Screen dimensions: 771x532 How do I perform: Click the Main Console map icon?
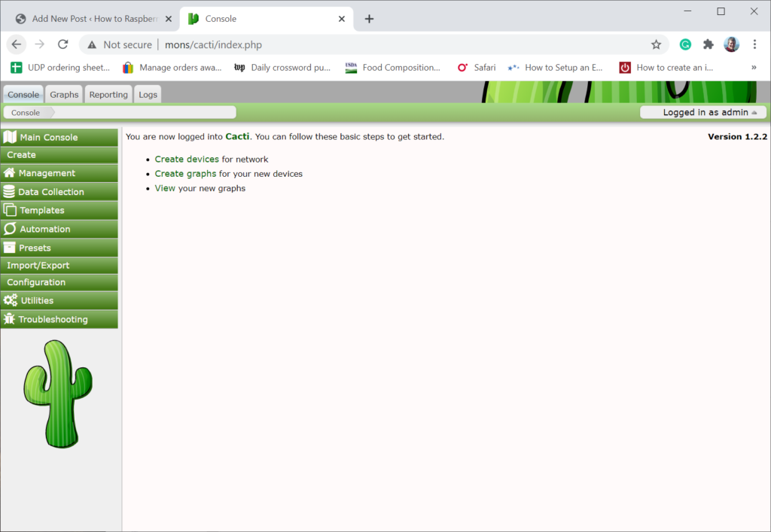point(10,137)
